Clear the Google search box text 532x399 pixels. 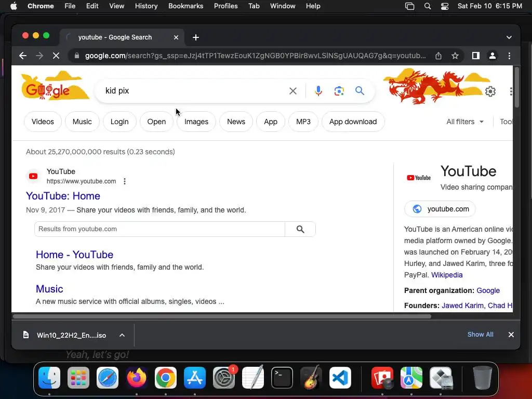coord(293,91)
